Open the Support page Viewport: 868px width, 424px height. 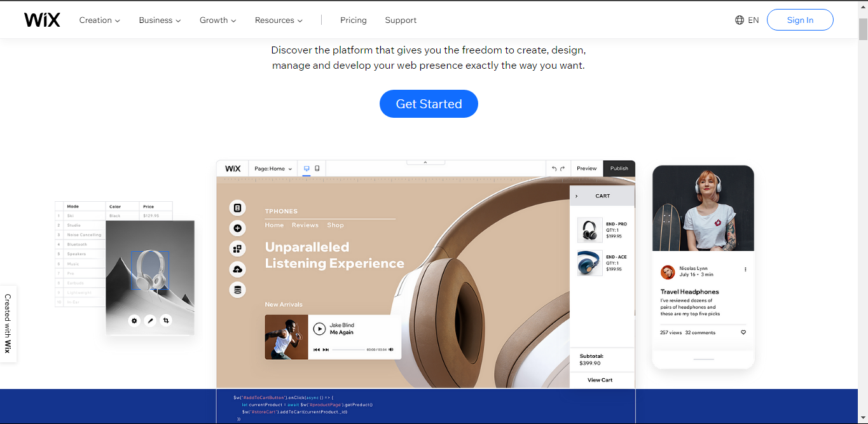pyautogui.click(x=401, y=20)
